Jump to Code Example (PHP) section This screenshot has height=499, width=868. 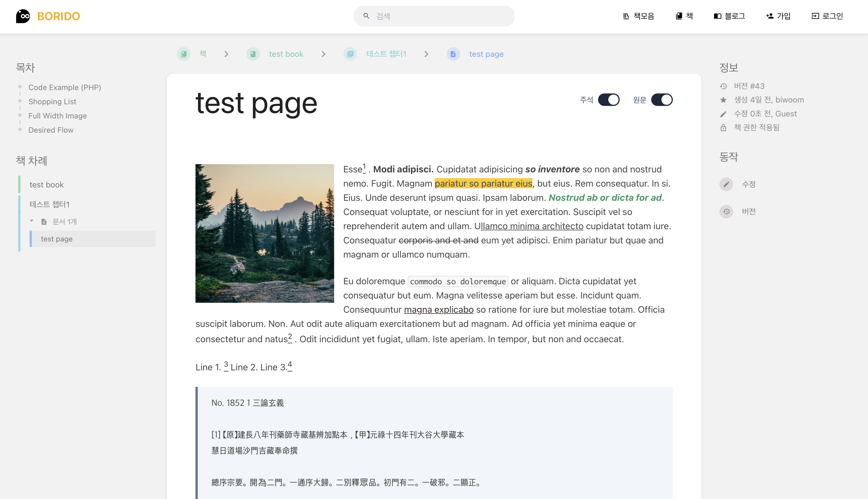[x=64, y=87]
